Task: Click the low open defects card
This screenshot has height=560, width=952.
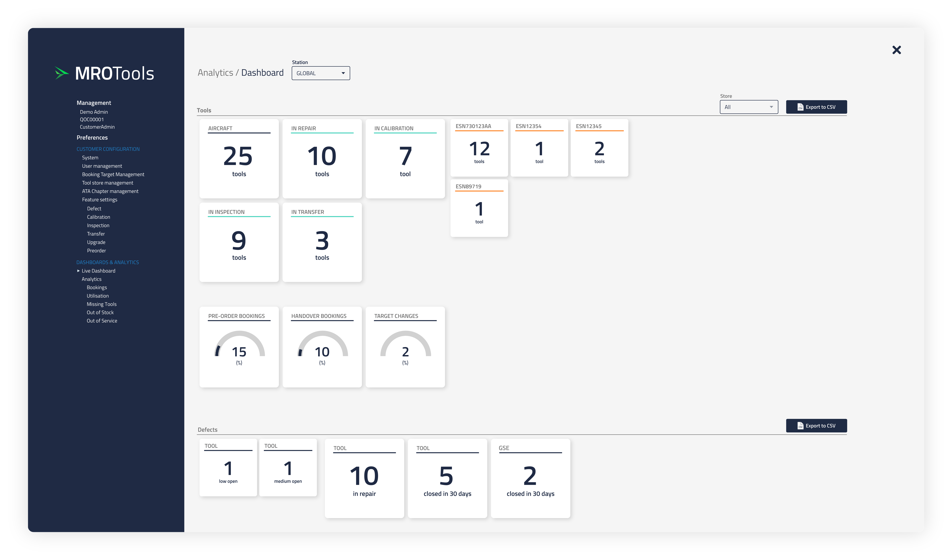Action: click(x=228, y=467)
